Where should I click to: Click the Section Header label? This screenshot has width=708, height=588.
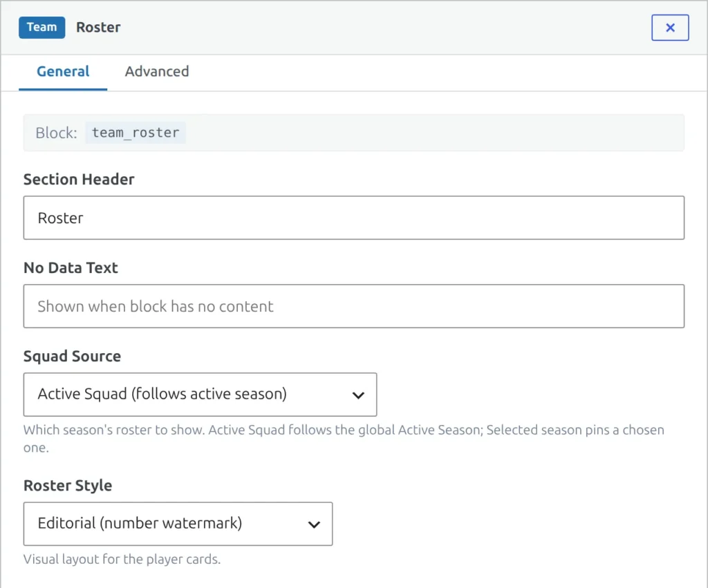79,179
